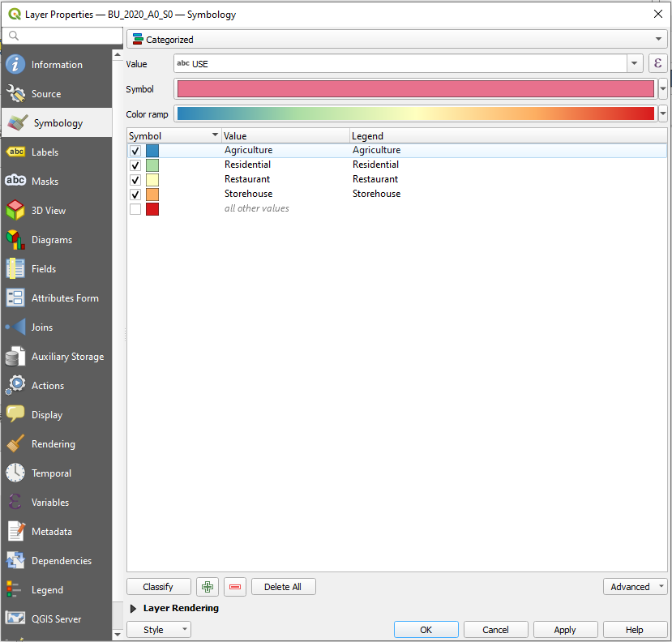
Task: Click the pink Symbol color bar
Action: click(415, 89)
